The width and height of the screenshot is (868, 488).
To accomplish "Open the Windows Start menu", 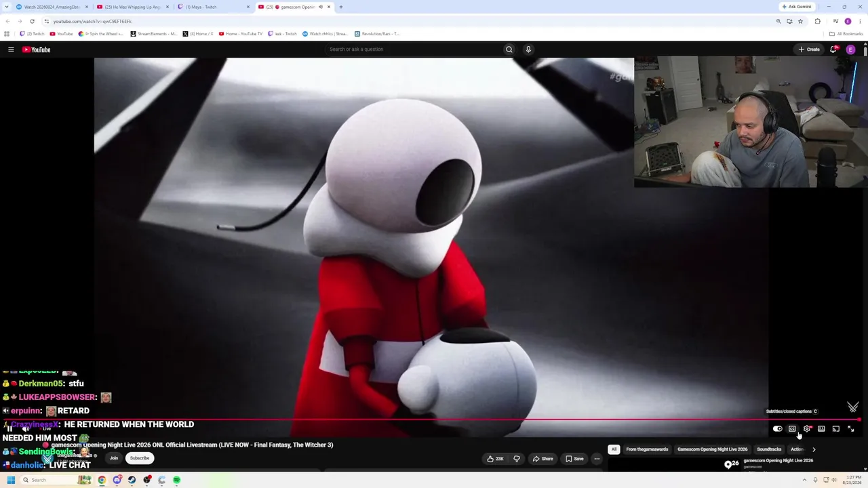I will tap(11, 480).
